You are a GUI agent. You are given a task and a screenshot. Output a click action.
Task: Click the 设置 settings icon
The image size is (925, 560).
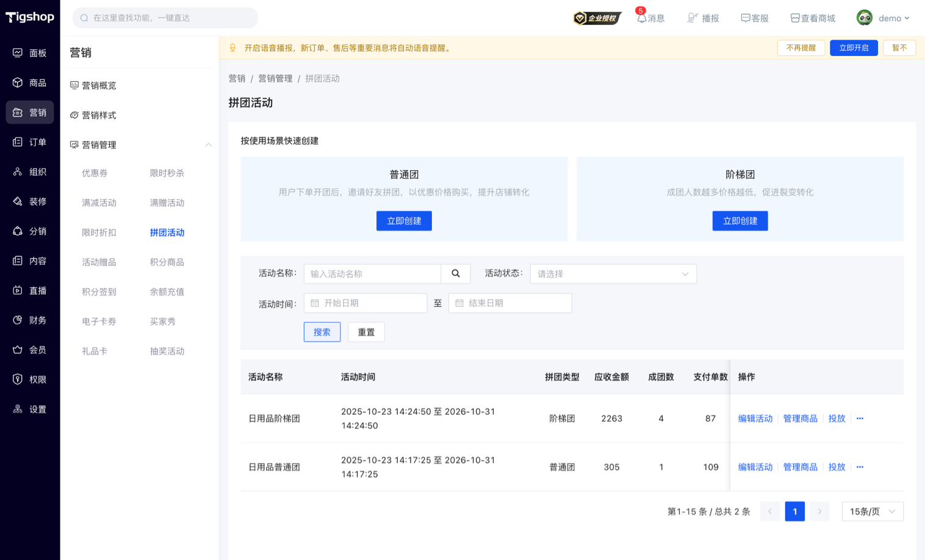pyautogui.click(x=18, y=409)
